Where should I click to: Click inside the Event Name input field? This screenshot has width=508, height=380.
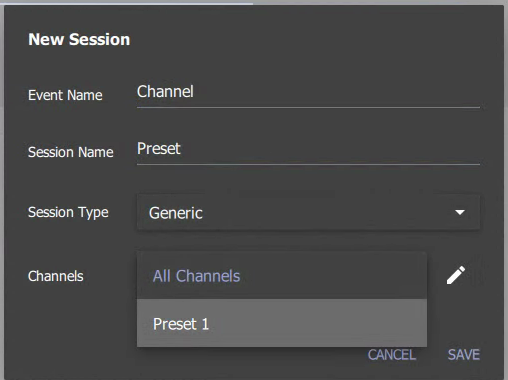point(308,92)
